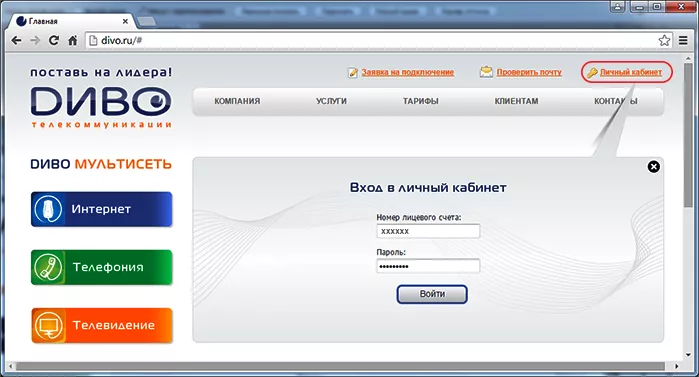
Task: Click the Пароль password field
Action: tap(428, 266)
